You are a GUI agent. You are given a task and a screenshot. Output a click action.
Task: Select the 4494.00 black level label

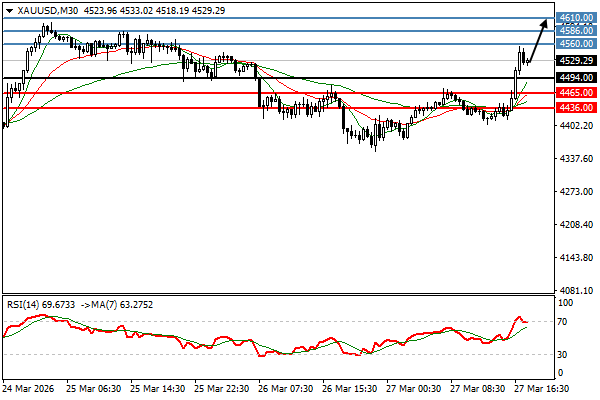(577, 77)
